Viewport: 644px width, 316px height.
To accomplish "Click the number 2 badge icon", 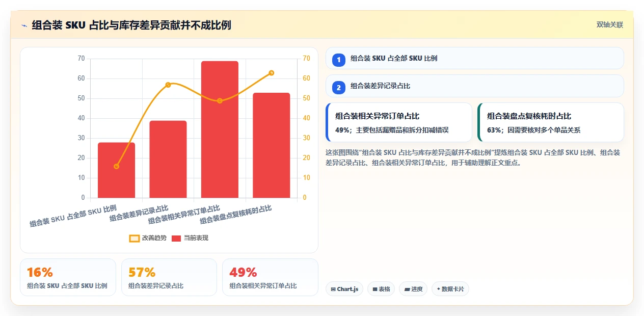I will [339, 87].
